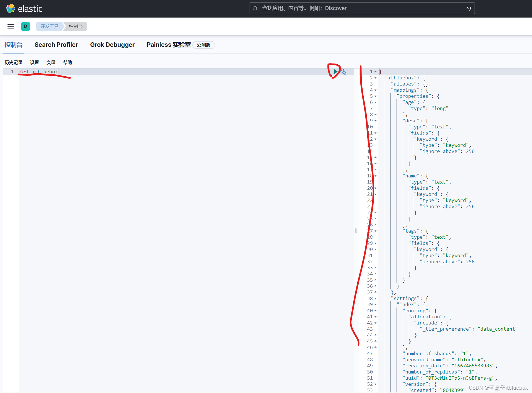Click the panel resize divider handle
Screen dimensions: 532x393
356,231
